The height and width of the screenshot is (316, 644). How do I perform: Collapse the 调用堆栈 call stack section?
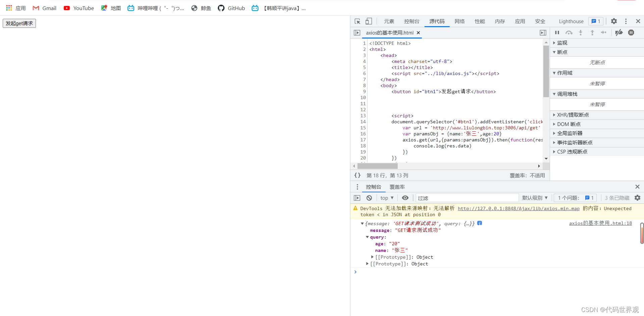[597, 94]
